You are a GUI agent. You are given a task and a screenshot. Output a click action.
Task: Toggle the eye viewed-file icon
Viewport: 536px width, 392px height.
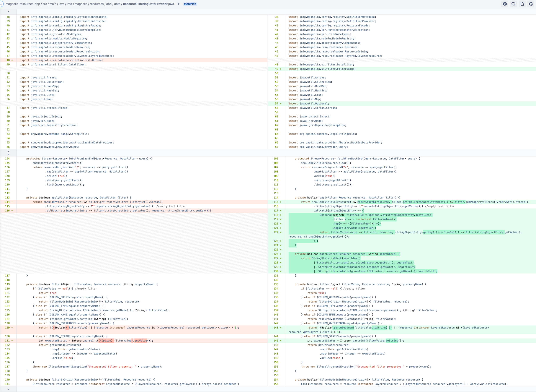(505, 4)
